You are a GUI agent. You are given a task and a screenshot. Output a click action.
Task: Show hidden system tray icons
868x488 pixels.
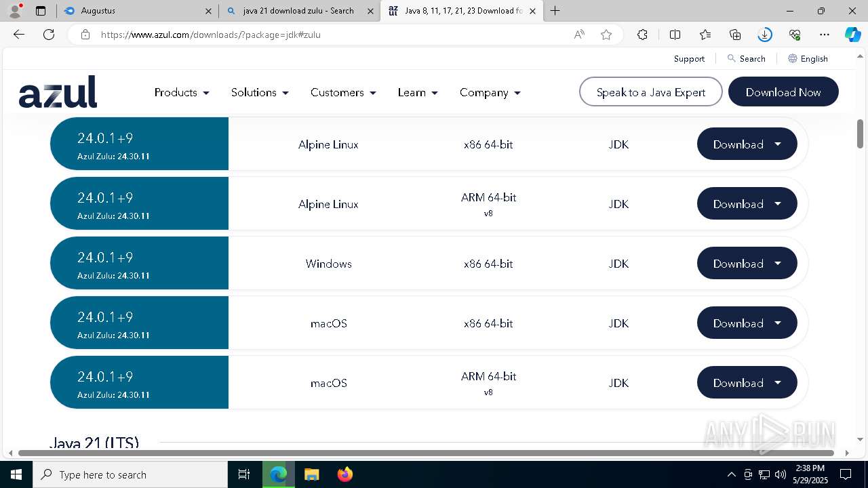click(731, 474)
